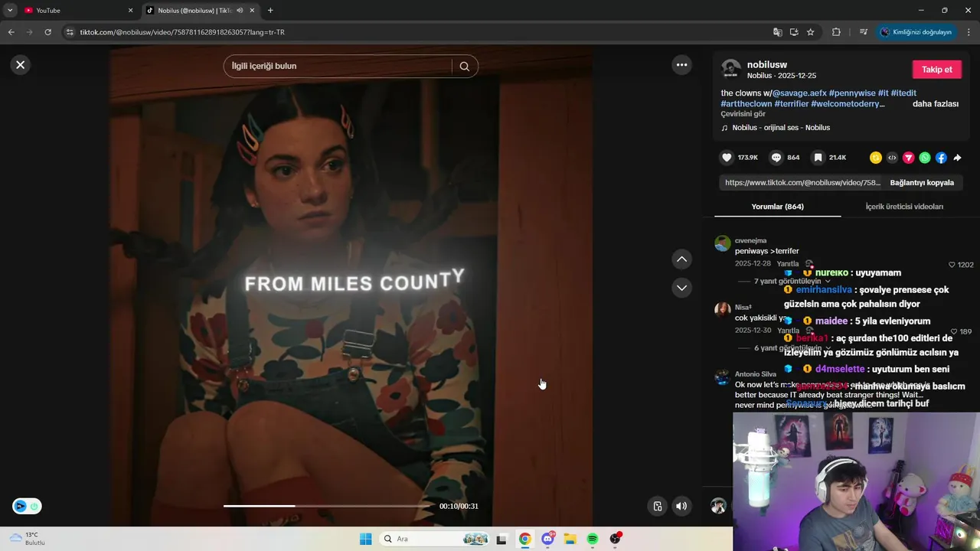The height and width of the screenshot is (551, 980).
Task: Click the address bar URL
Action: (182, 32)
